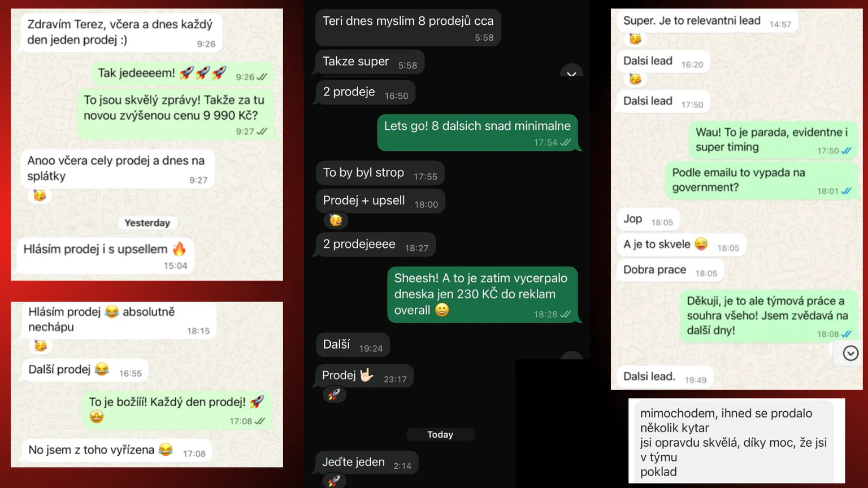
Task: Click the rocket reaction below 'Jeďte jeden'
Action: 335,481
